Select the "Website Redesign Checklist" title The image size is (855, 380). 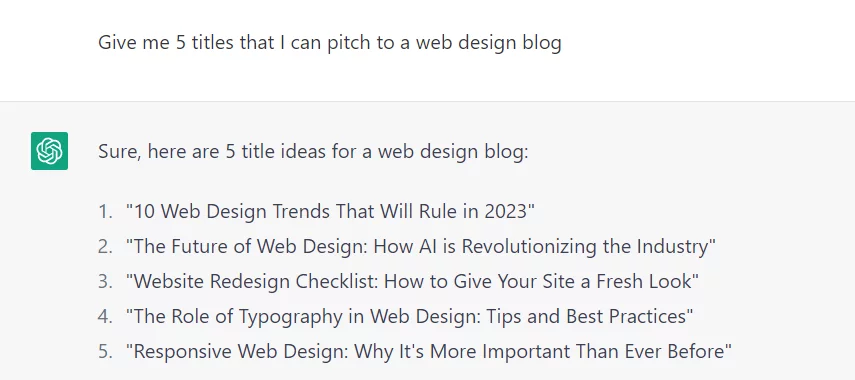pyautogui.click(x=412, y=281)
